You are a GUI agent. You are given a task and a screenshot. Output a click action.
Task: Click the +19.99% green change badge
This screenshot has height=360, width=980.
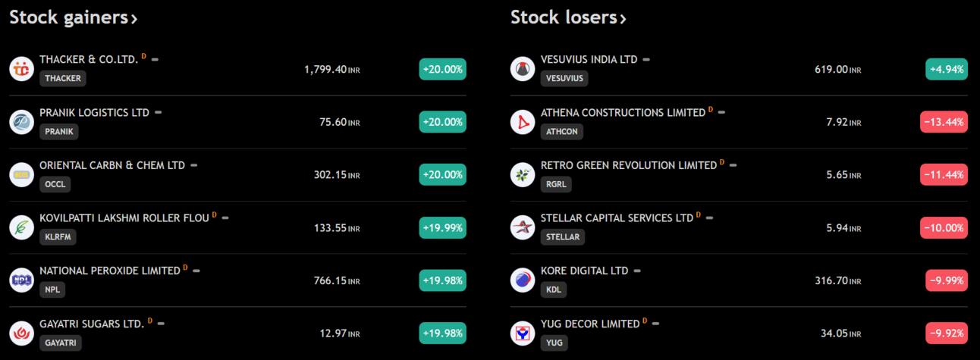tap(443, 227)
